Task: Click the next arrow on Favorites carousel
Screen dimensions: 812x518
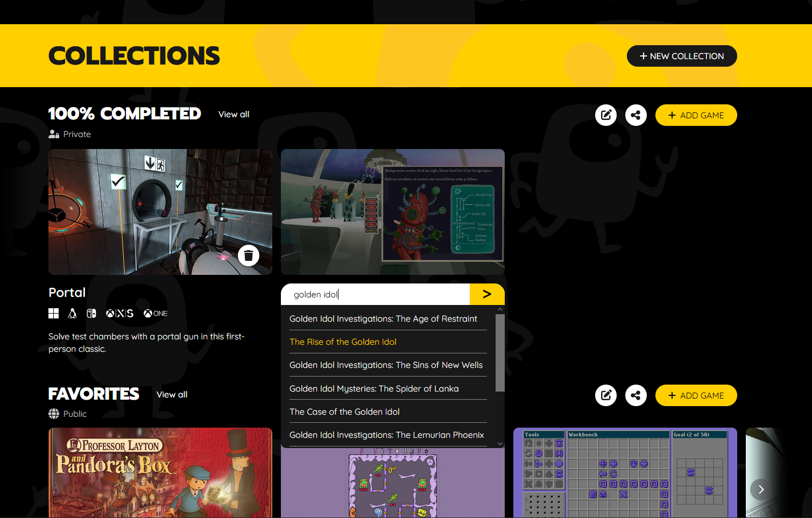Action: click(760, 489)
